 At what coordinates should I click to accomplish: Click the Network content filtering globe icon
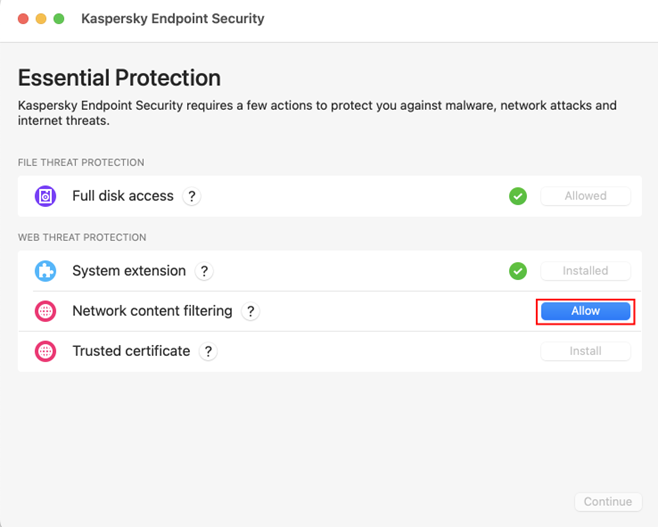(46, 311)
